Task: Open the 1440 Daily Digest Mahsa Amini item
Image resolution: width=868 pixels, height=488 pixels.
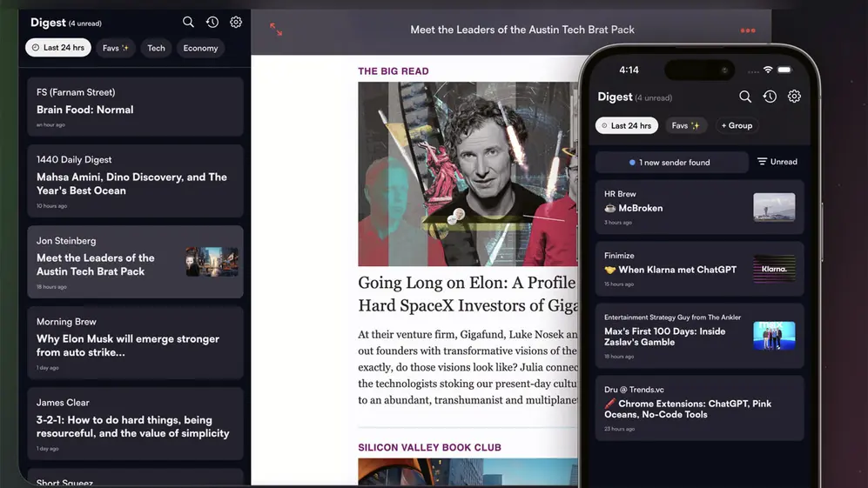Action: click(x=135, y=181)
